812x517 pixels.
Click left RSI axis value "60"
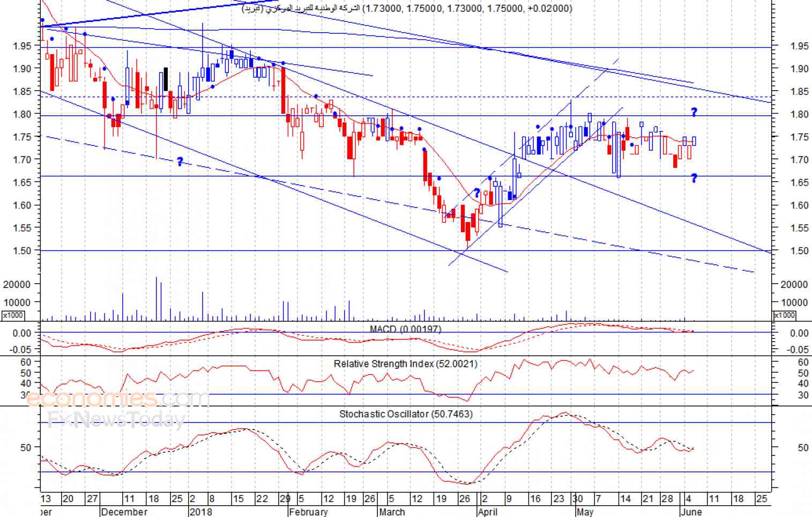coord(26,363)
